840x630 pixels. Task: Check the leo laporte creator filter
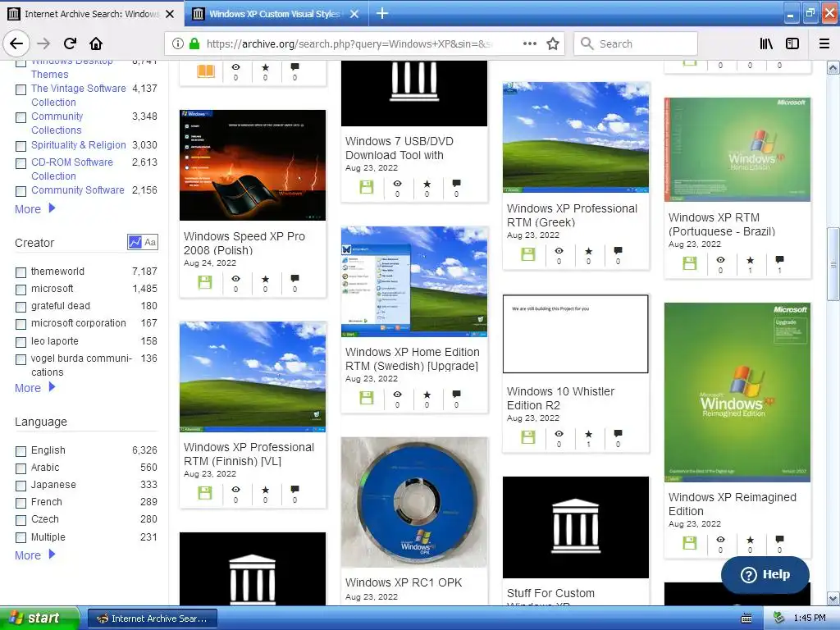click(21, 342)
